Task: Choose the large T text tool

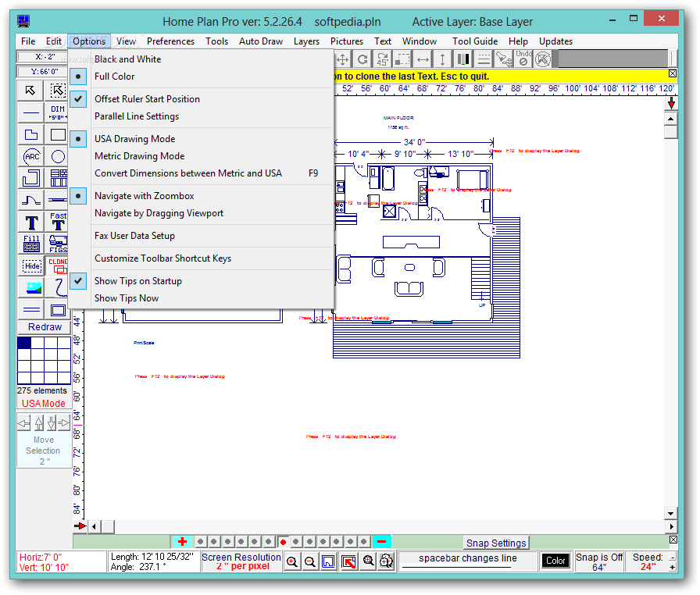Action: click(x=30, y=222)
